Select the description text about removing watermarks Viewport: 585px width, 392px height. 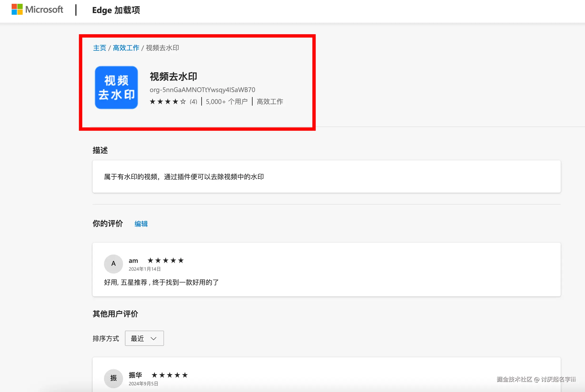click(x=184, y=177)
